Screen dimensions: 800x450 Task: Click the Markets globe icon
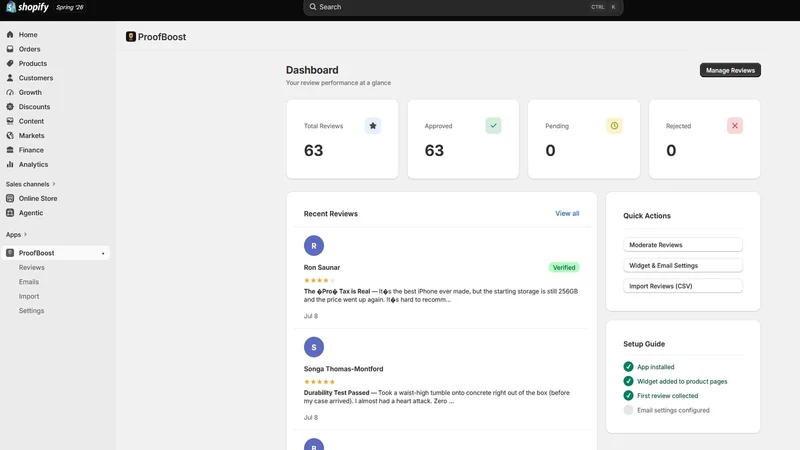coord(10,135)
